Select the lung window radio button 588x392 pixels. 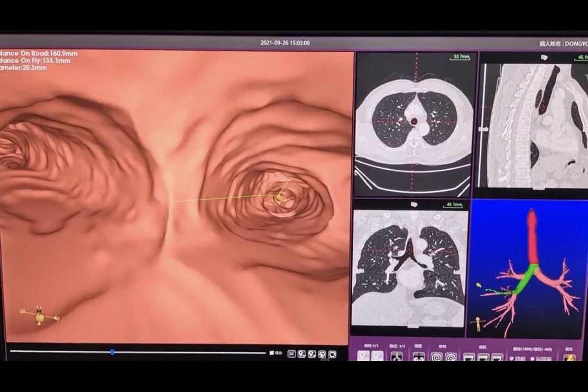coord(512,359)
